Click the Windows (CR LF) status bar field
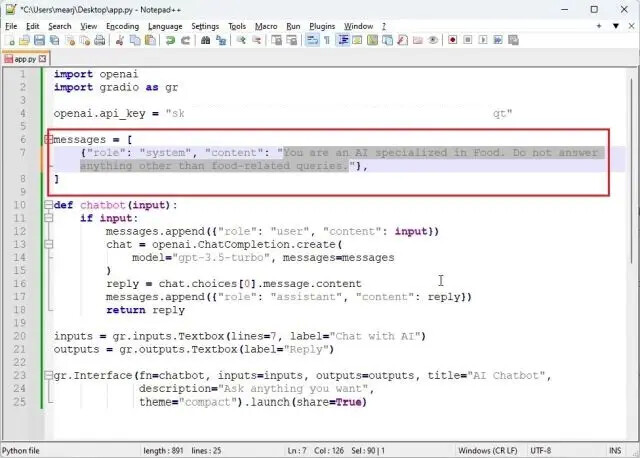 (487, 451)
